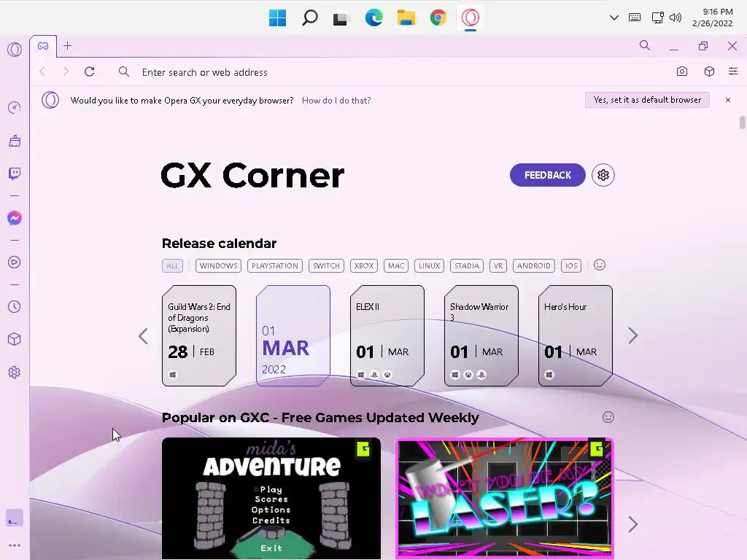This screenshot has height=560, width=747.
Task: Open History clock icon in sidebar
Action: click(15, 307)
